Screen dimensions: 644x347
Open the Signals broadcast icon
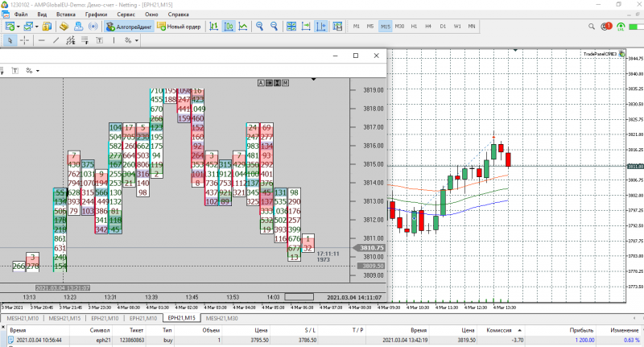[93, 27]
